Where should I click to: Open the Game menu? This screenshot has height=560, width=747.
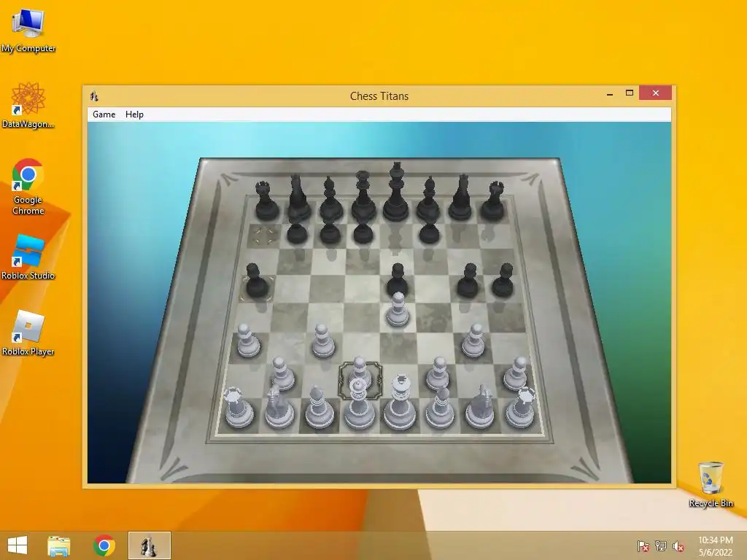click(x=104, y=114)
